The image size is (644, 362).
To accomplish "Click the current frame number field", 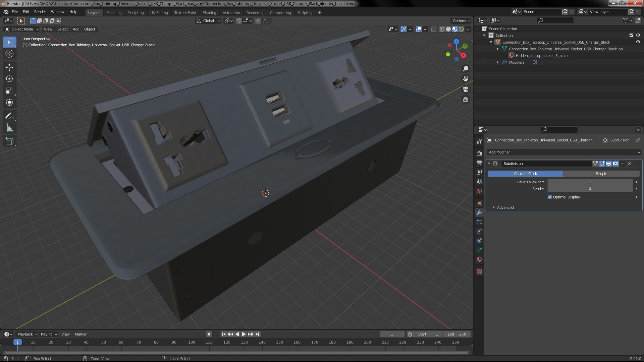I will click(392, 334).
